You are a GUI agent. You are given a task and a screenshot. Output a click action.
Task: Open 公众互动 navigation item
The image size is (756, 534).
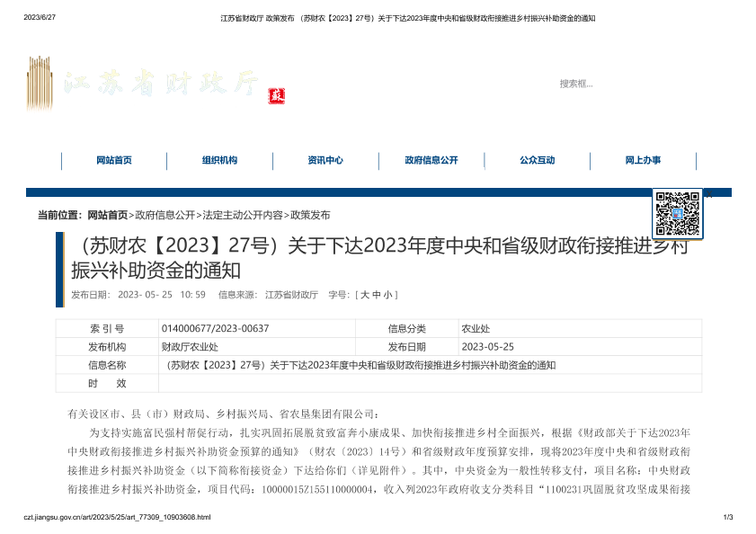537,160
